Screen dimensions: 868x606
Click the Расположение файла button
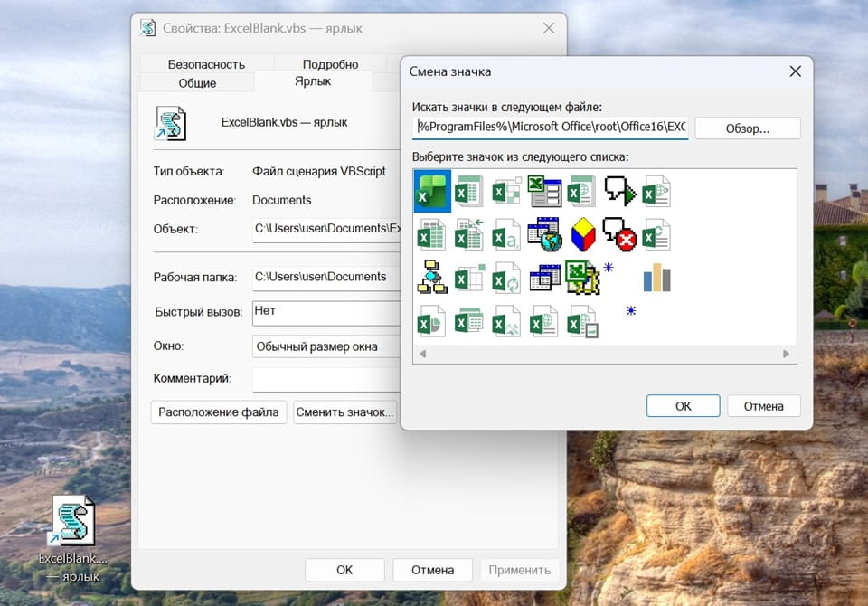pos(219,412)
